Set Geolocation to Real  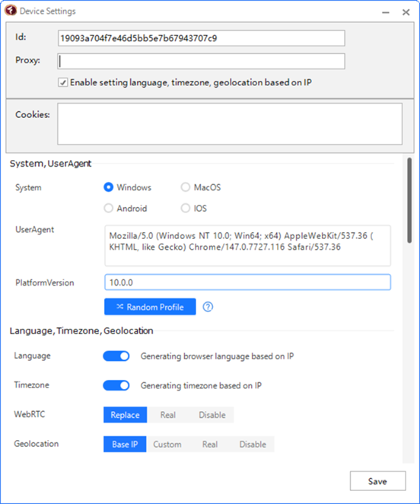[210, 444]
